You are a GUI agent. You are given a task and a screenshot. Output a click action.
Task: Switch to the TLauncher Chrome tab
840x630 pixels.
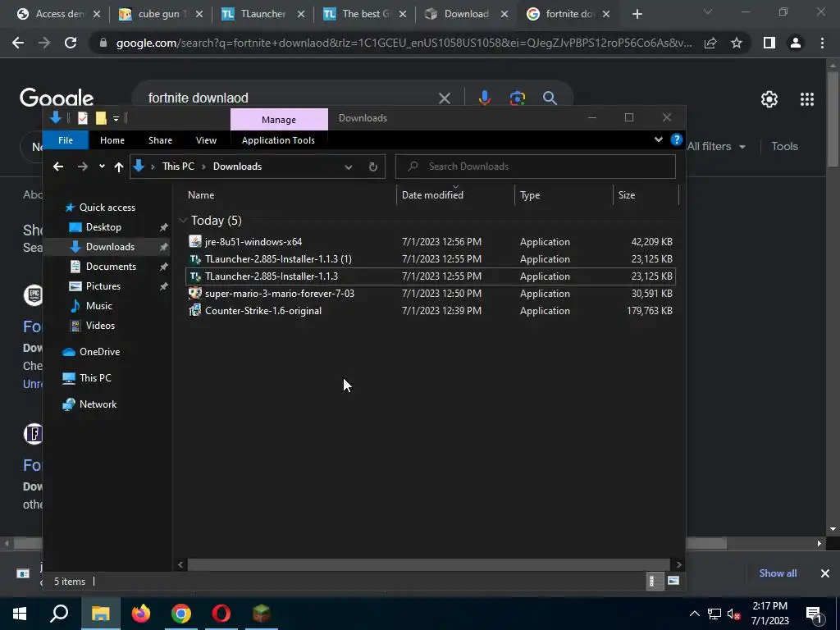(263, 14)
